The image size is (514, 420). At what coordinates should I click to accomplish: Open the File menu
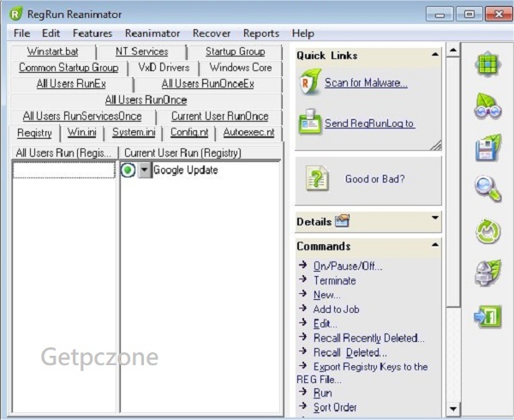pyautogui.click(x=22, y=33)
